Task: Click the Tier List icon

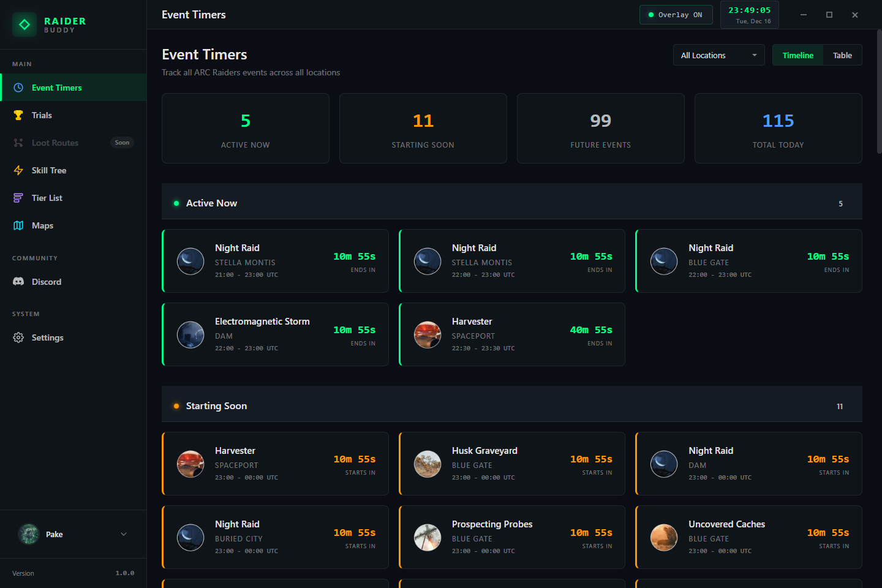Action: (x=18, y=198)
